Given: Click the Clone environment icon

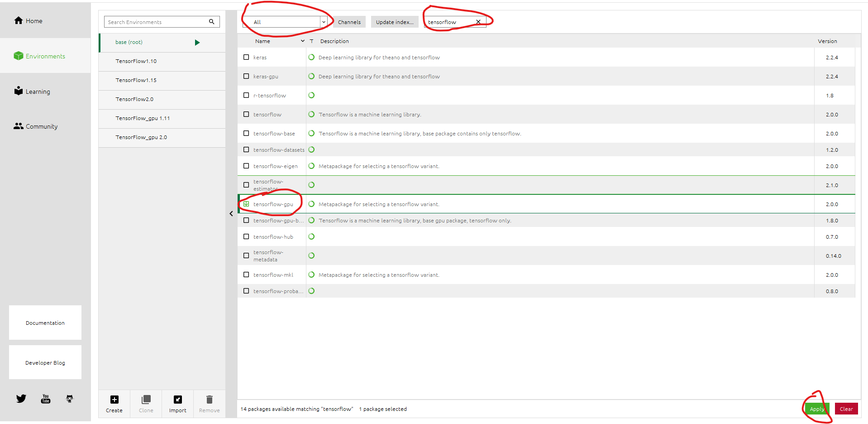Looking at the screenshot, I should tap(146, 400).
